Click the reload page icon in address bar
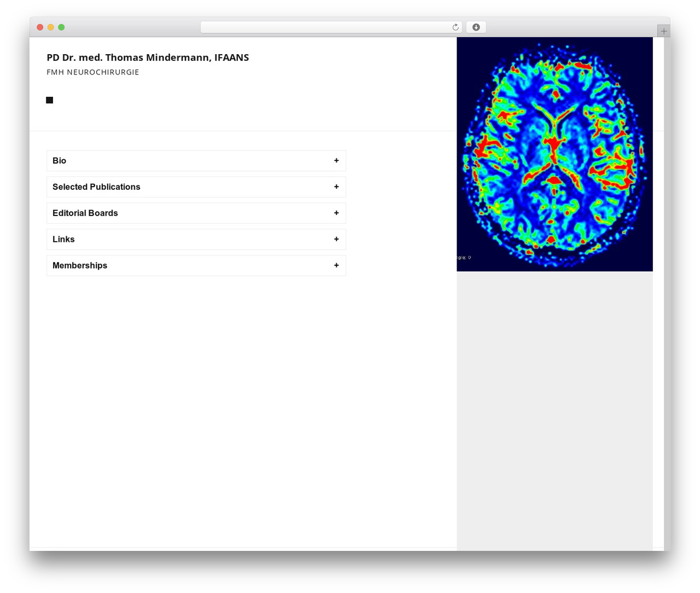 pos(455,27)
